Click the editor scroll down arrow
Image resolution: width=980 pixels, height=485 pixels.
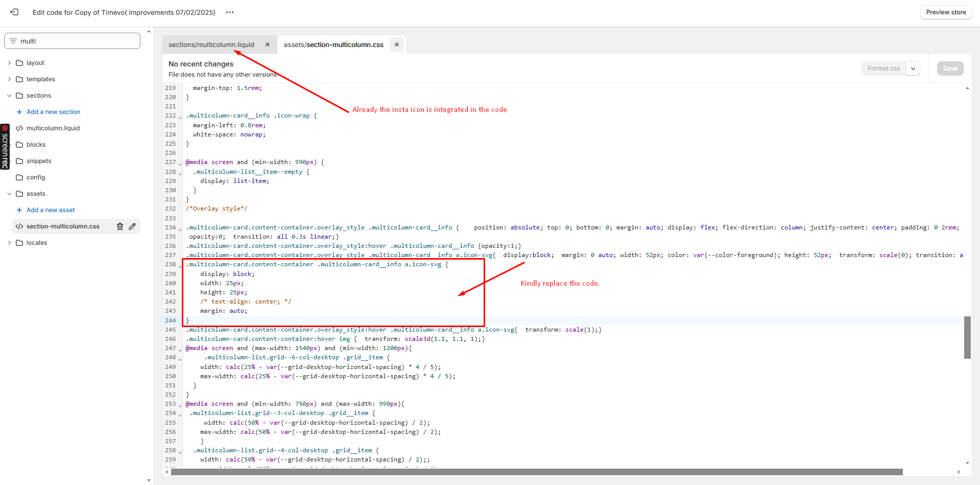tap(967, 463)
